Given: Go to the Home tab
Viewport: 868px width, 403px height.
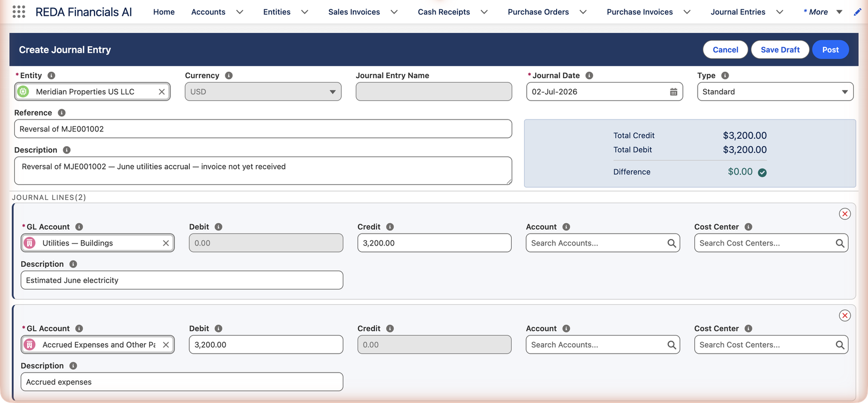Looking at the screenshot, I should pos(164,12).
